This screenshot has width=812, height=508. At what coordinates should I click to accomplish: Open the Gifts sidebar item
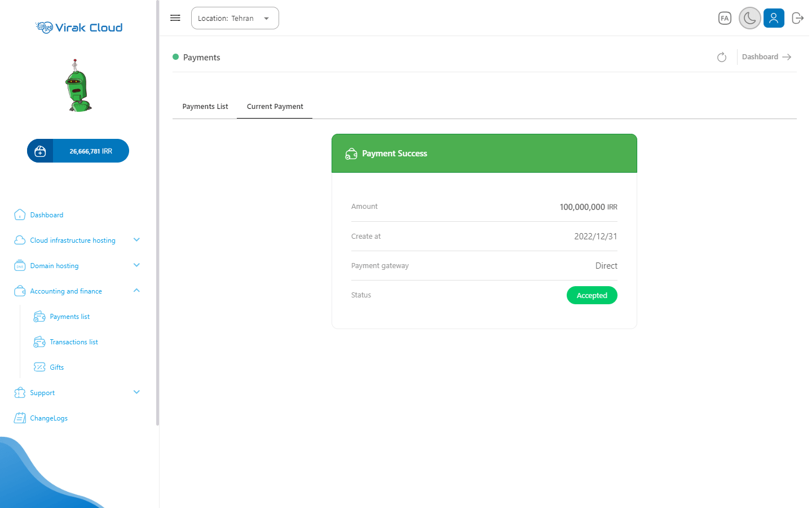[x=56, y=367]
